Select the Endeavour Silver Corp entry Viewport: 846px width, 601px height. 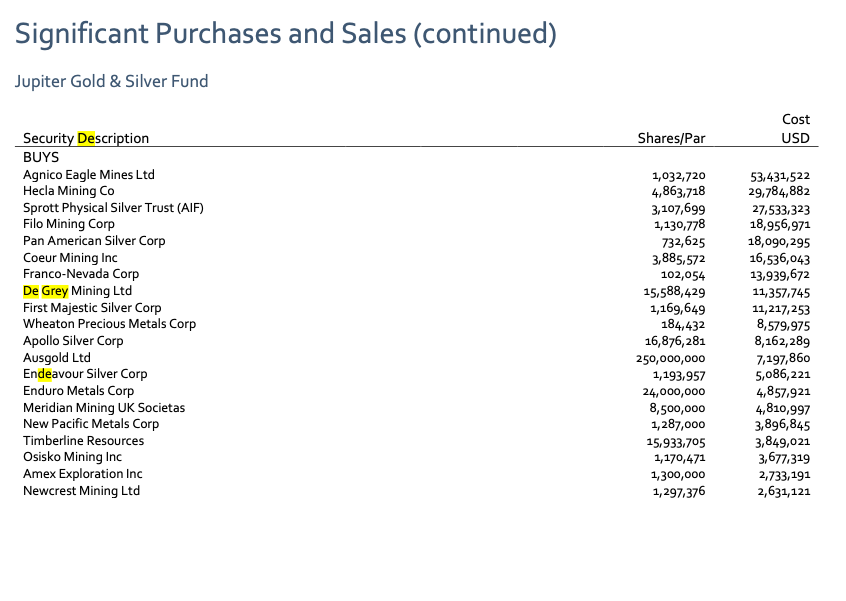(85, 374)
